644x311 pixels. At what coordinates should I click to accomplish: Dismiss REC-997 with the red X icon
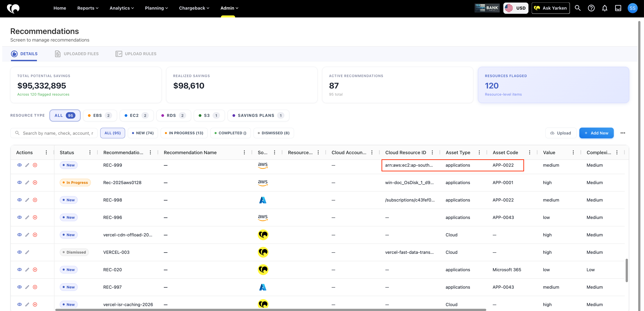[x=35, y=287]
